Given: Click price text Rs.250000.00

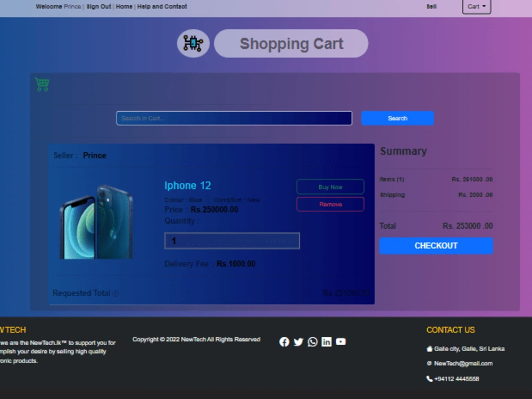Looking at the screenshot, I should (x=214, y=210).
